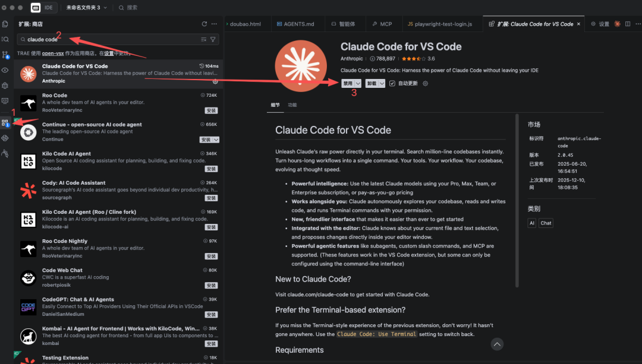Select the Kombai dog logo icon
Image resolution: width=642 pixels, height=364 pixels.
(x=29, y=336)
